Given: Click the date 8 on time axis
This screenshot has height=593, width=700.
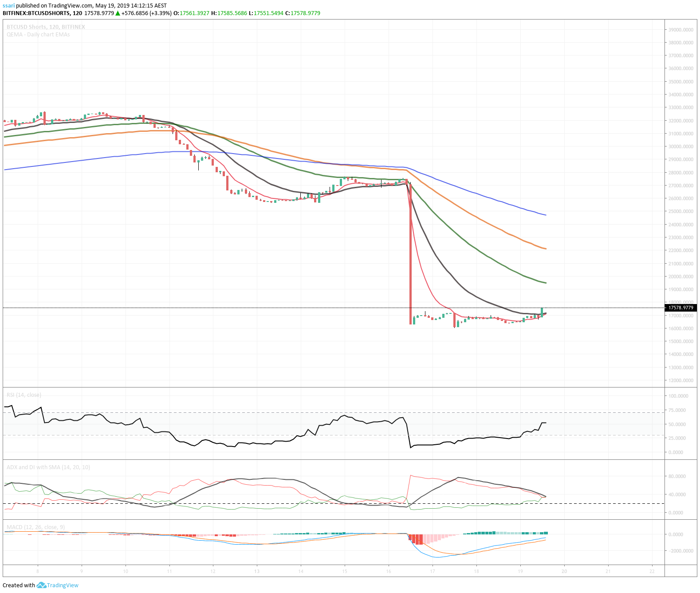Looking at the screenshot, I should (38, 571).
